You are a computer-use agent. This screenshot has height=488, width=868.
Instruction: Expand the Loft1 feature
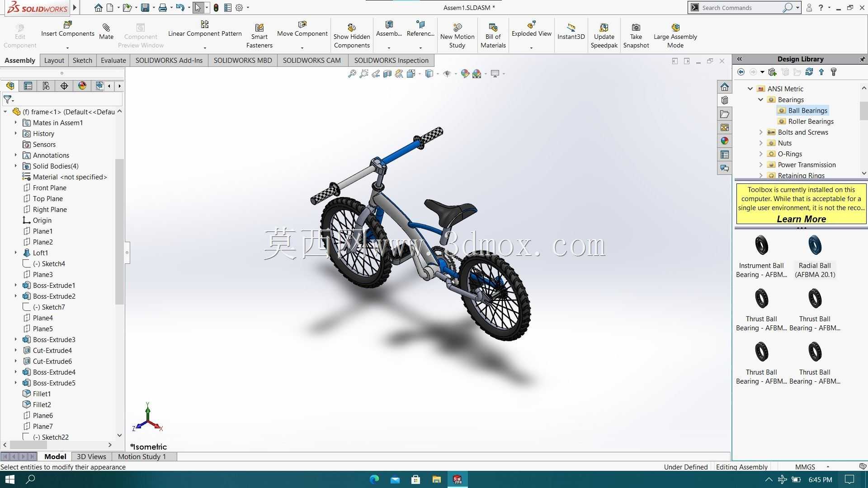16,253
